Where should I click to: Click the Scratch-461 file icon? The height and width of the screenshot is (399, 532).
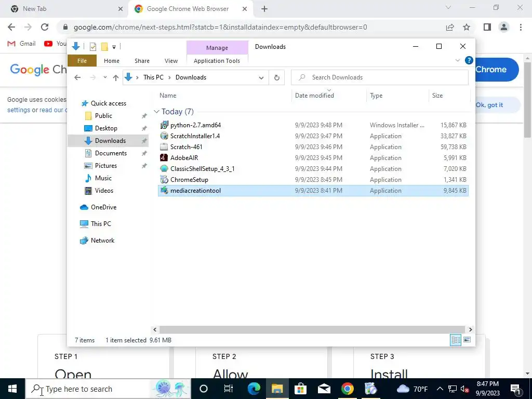[x=164, y=147]
